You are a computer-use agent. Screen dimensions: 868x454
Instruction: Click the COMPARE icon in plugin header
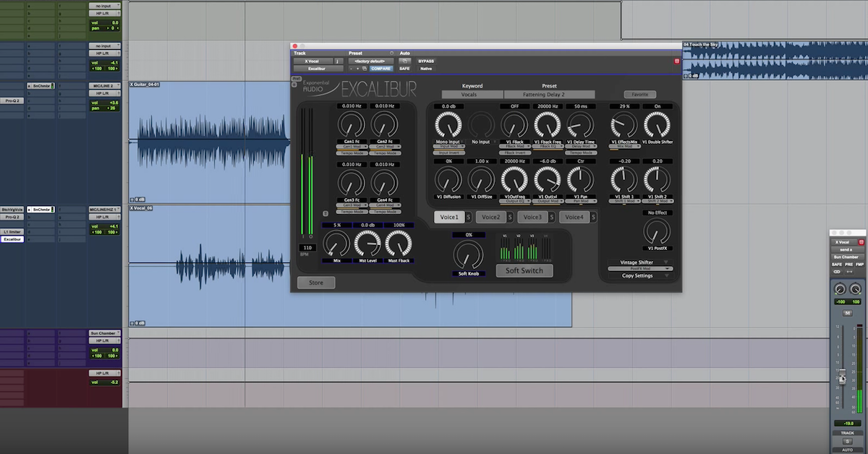click(x=381, y=67)
